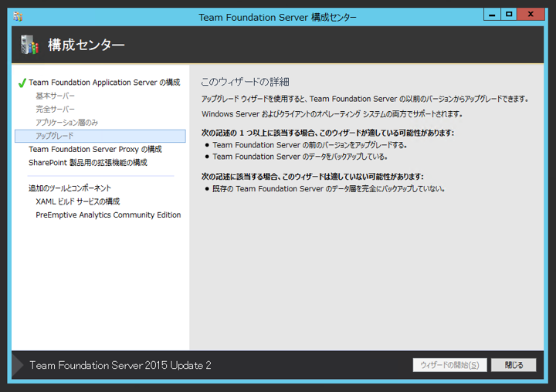556x392 pixels.
Task: Click the 1 つ以上に該当する場合 bold line
Action: [327, 133]
